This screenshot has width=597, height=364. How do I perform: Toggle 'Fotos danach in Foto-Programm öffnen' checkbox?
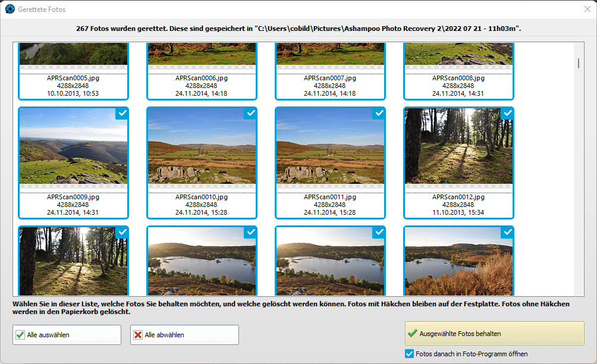click(409, 354)
